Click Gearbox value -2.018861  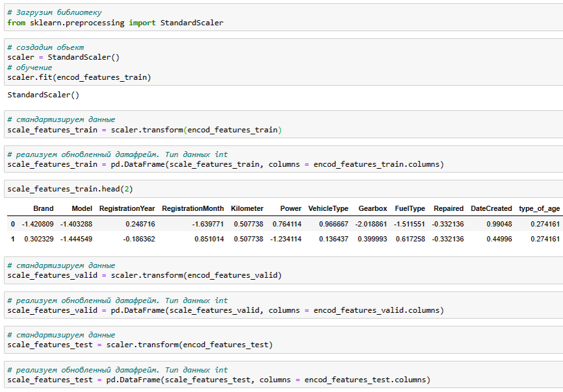pos(371,224)
